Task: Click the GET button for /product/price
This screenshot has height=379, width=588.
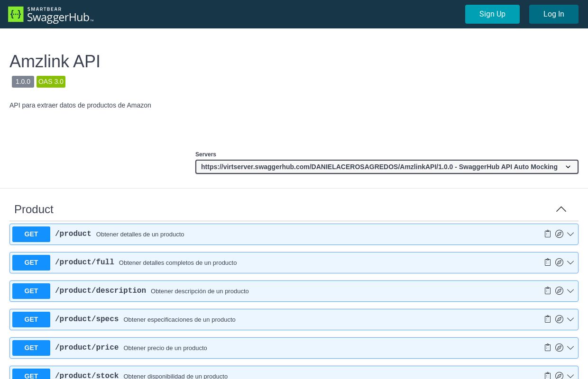Action: (31, 348)
